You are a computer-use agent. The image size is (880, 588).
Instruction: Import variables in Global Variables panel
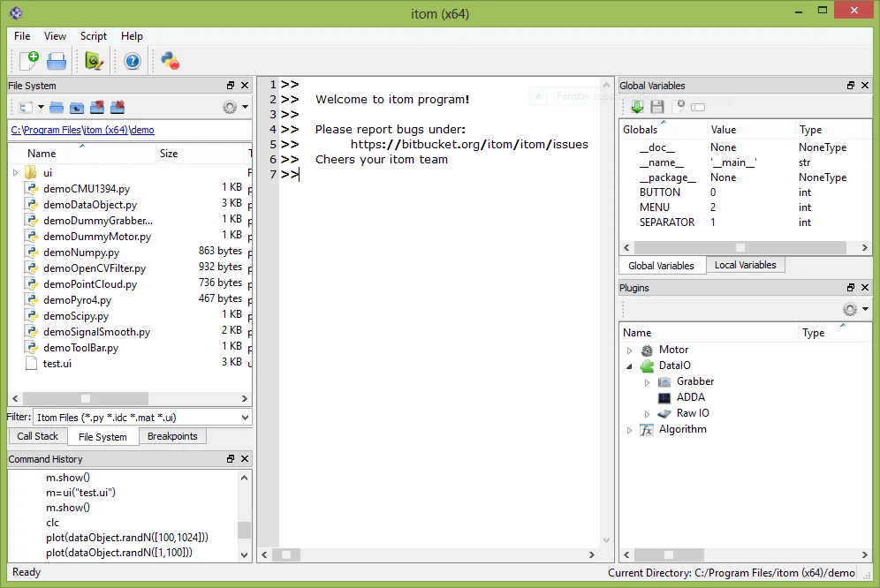tap(637, 106)
